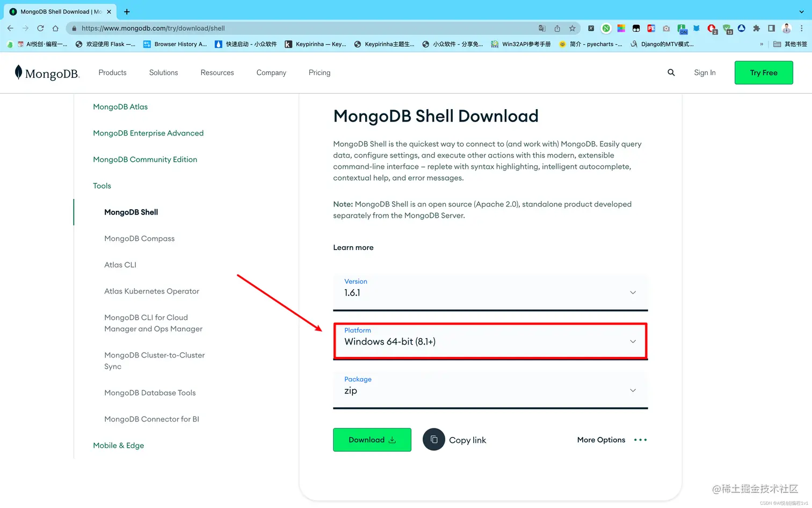
Task: Click the copy link clipboard icon
Action: [x=434, y=440]
